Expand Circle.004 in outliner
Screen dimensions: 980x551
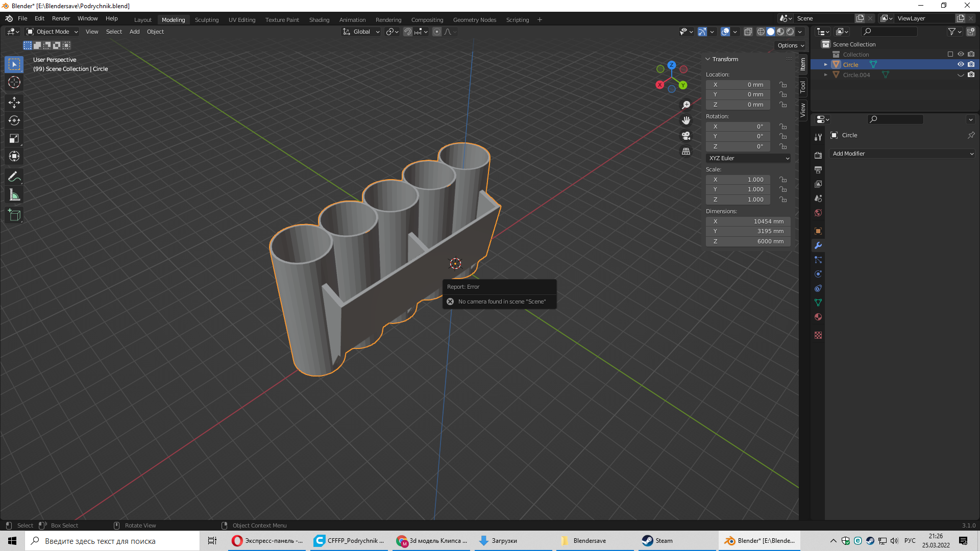point(825,75)
